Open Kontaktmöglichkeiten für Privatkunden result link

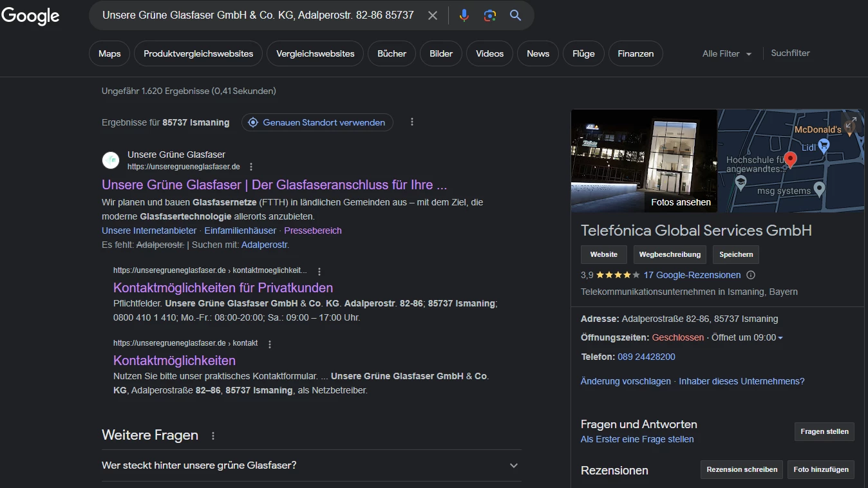click(223, 288)
